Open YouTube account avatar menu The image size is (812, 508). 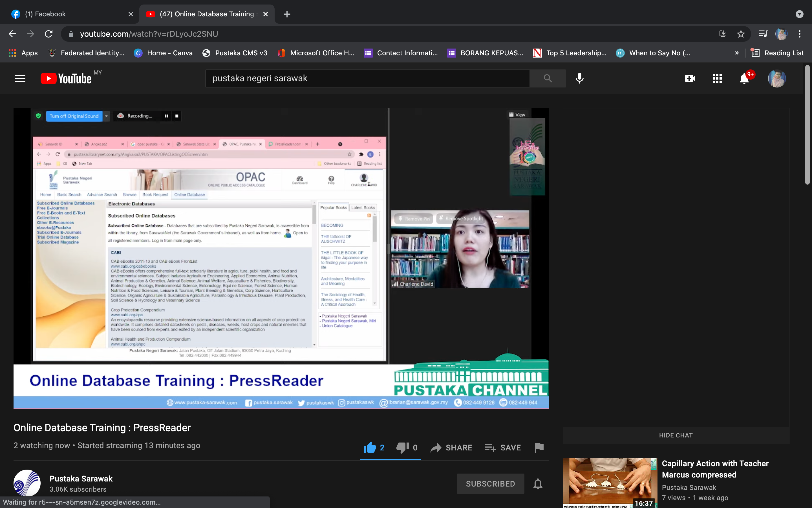pyautogui.click(x=777, y=79)
